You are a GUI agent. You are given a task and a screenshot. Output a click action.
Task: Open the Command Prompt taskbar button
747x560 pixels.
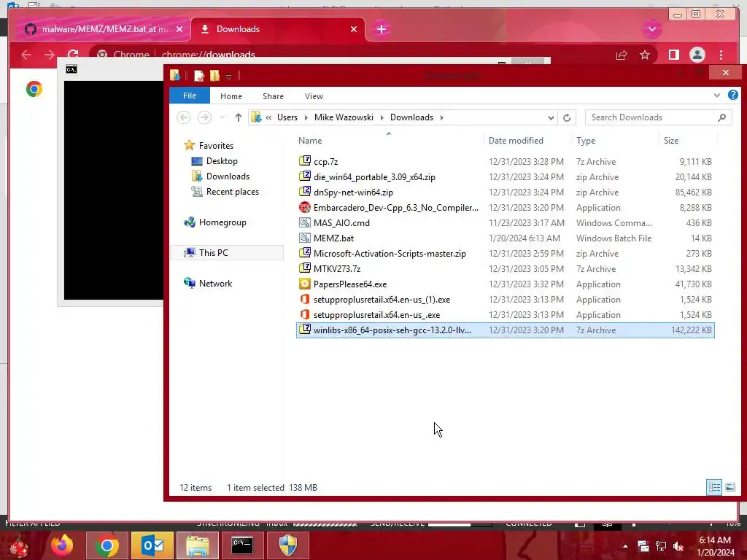(242, 545)
